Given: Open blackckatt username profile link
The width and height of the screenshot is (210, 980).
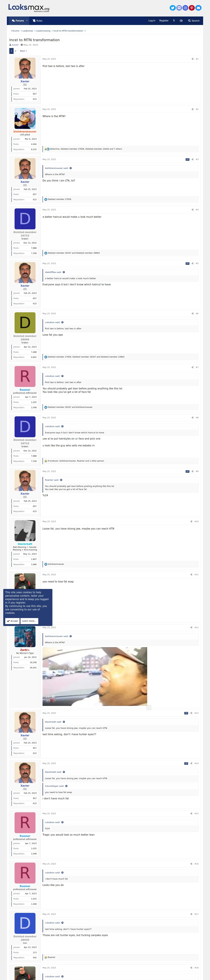Looking at the screenshot, I should coord(25,544).
